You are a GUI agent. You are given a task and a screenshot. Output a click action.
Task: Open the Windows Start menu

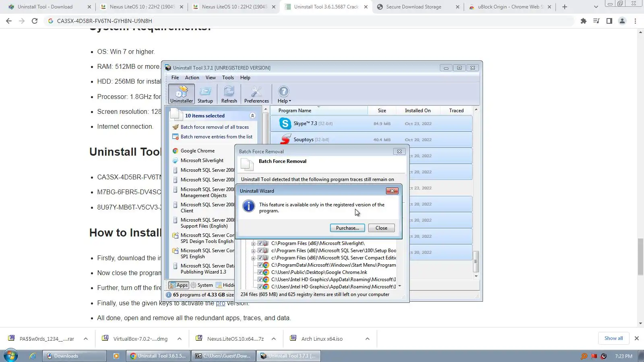coord(11,356)
